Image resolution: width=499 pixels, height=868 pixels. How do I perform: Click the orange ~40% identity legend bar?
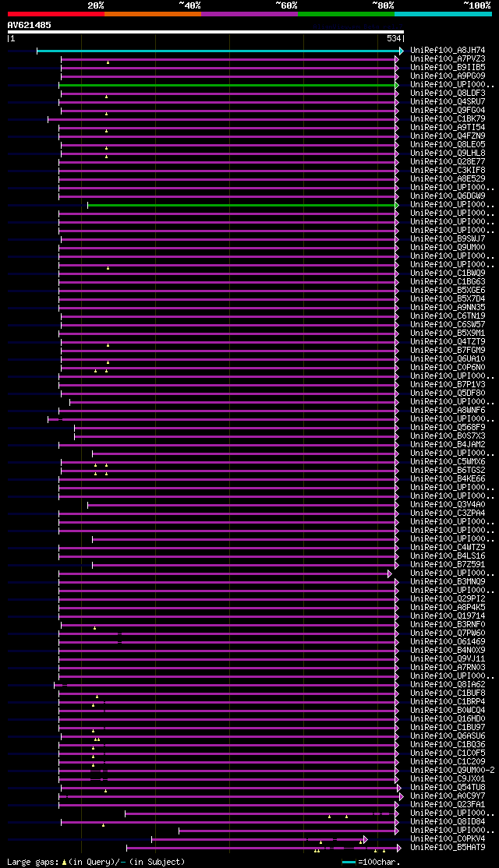[152, 13]
